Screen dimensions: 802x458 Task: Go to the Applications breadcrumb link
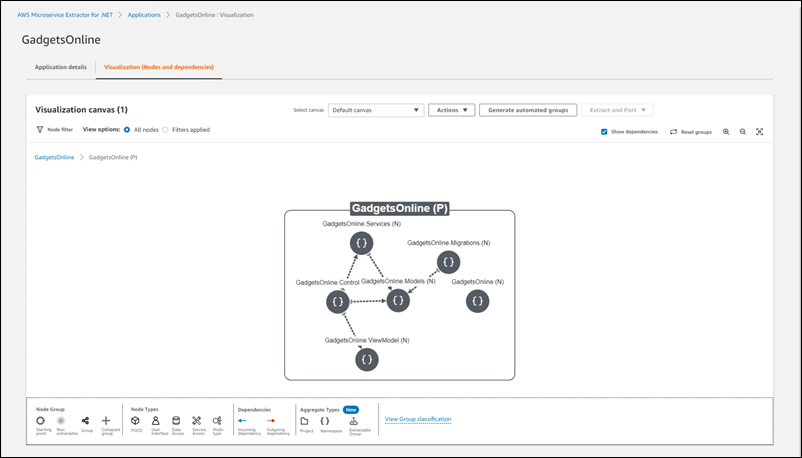point(144,15)
